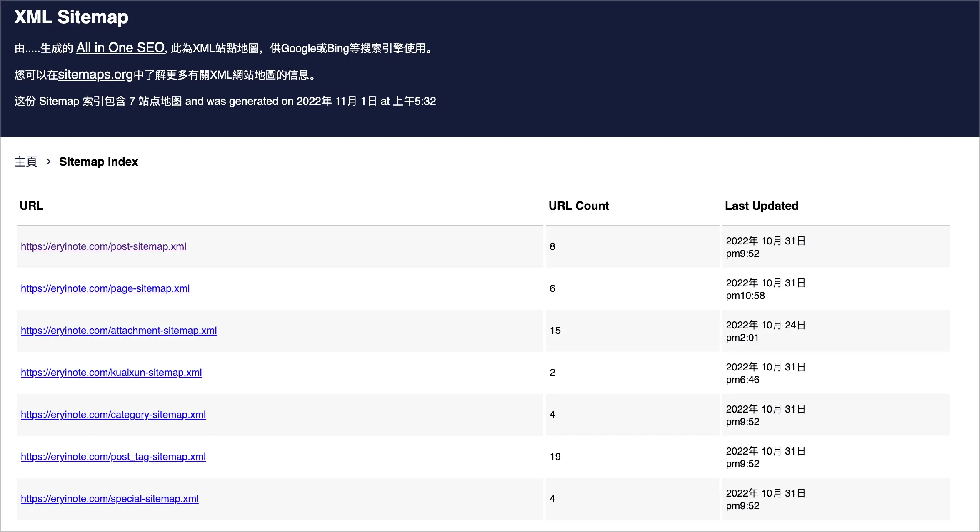This screenshot has height=532, width=980.
Task: Open the All in One SEO link
Action: [x=120, y=48]
